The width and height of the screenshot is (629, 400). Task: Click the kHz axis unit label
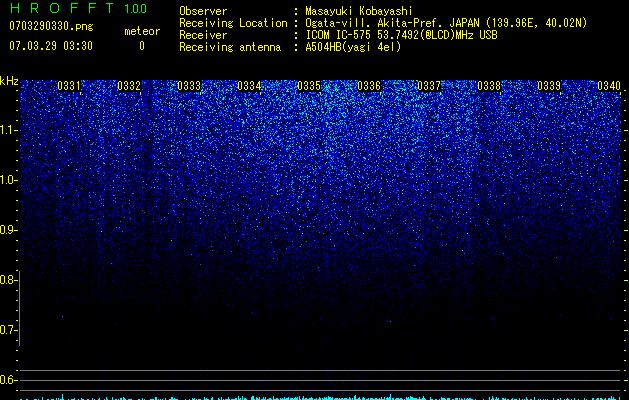point(9,81)
